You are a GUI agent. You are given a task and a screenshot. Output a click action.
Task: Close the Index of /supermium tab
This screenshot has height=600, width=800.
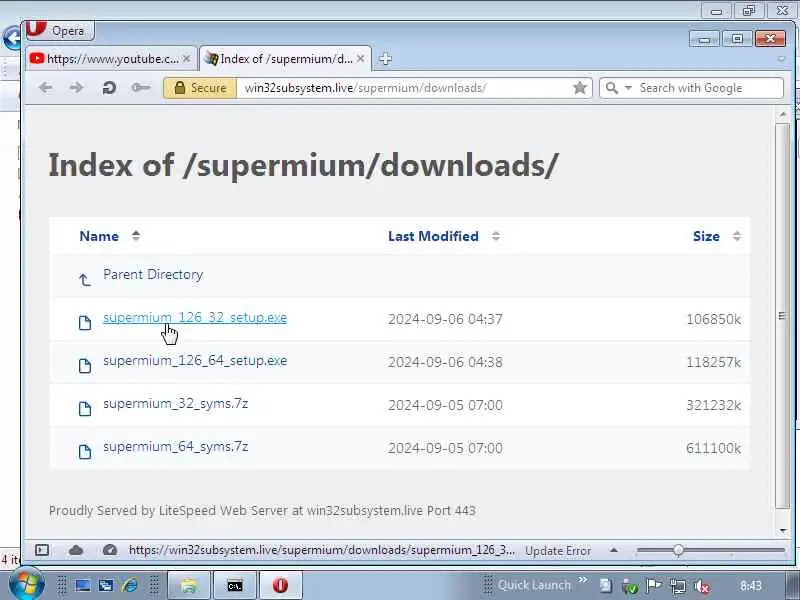pyautogui.click(x=361, y=59)
